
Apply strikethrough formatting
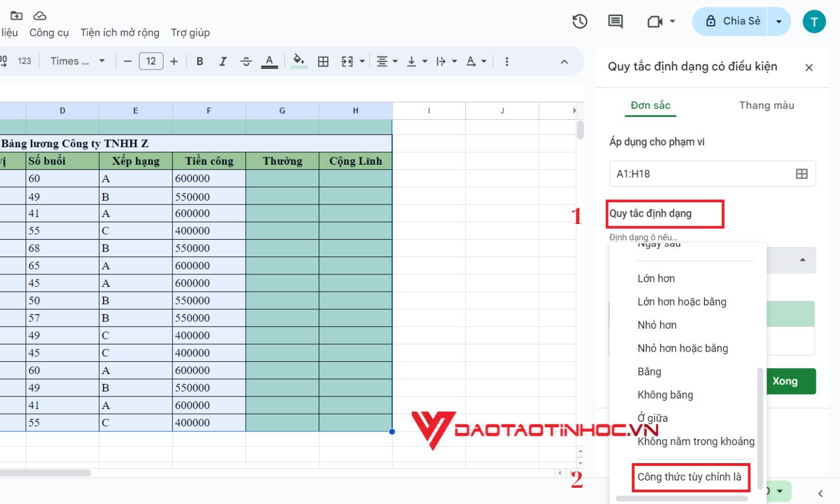(x=246, y=62)
